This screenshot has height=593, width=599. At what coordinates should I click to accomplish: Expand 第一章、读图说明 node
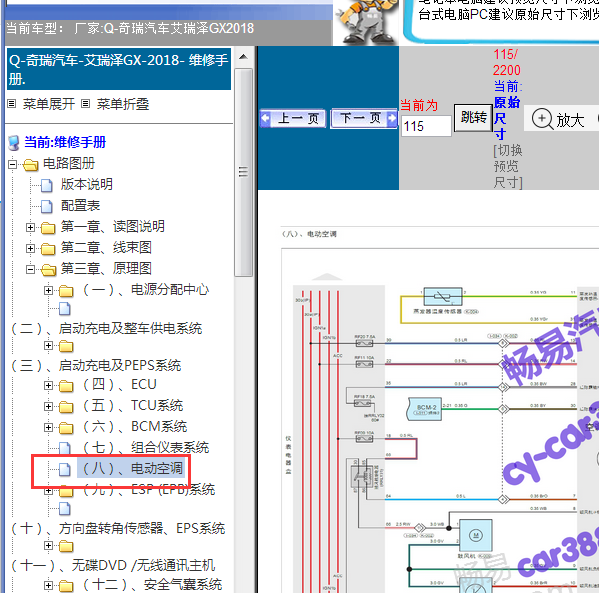(x=31, y=227)
